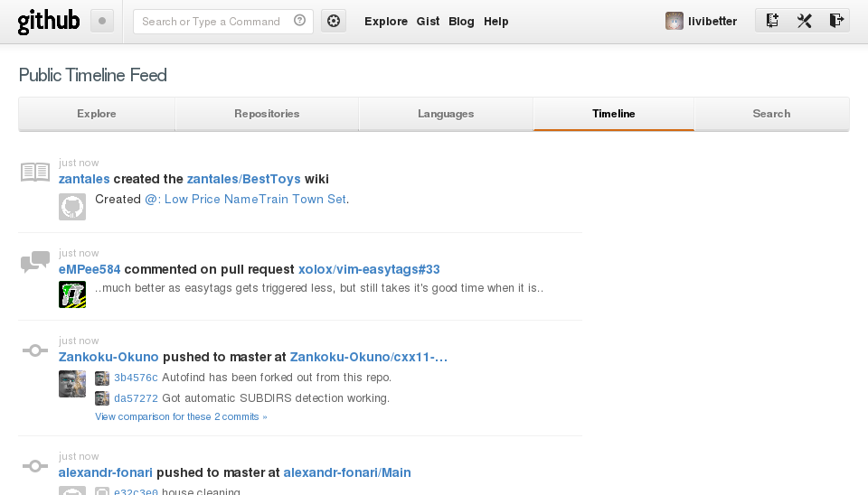868x495 pixels.
Task: Open the advanced search gear icon
Action: click(x=334, y=21)
